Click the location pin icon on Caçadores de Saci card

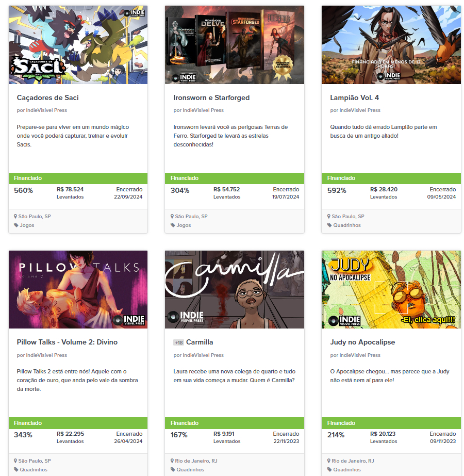point(15,217)
